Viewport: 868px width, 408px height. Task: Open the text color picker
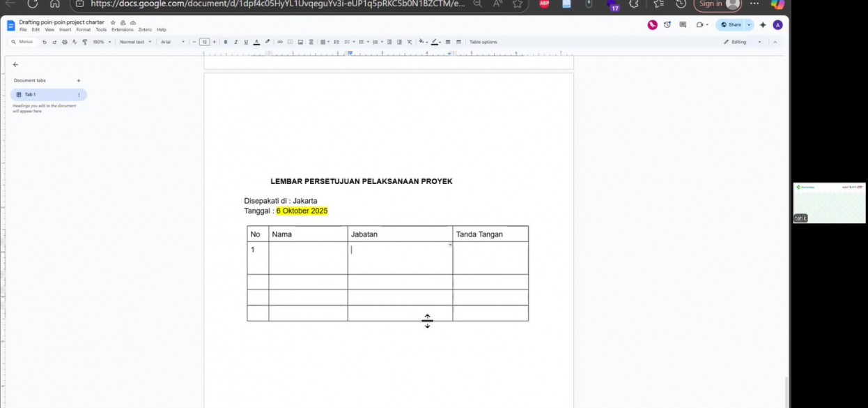pos(256,42)
